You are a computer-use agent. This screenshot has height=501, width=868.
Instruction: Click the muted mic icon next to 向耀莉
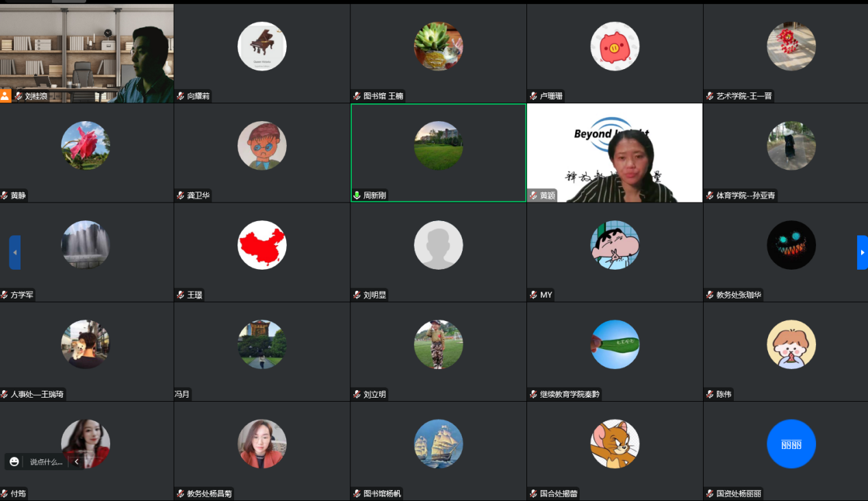tap(181, 97)
